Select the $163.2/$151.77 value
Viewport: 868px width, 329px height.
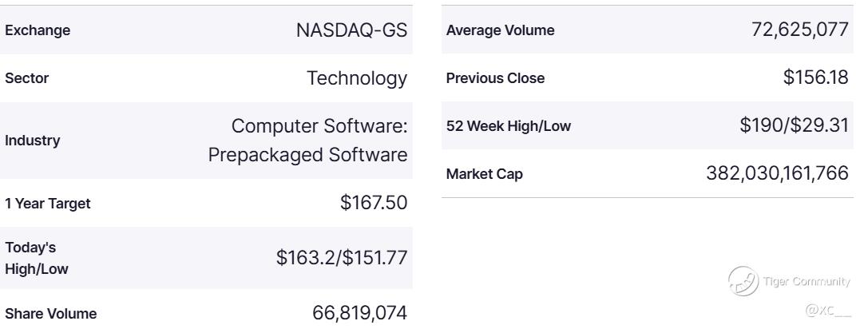click(342, 258)
